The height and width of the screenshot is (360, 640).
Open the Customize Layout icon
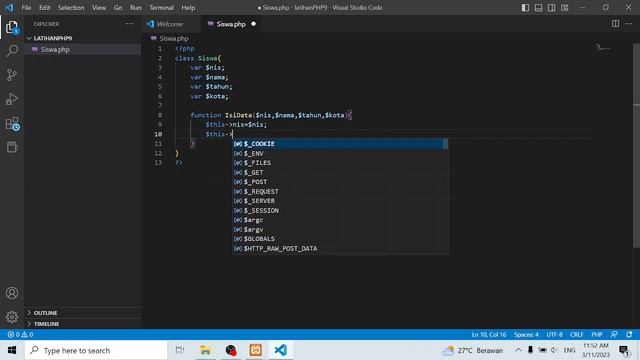564,8
